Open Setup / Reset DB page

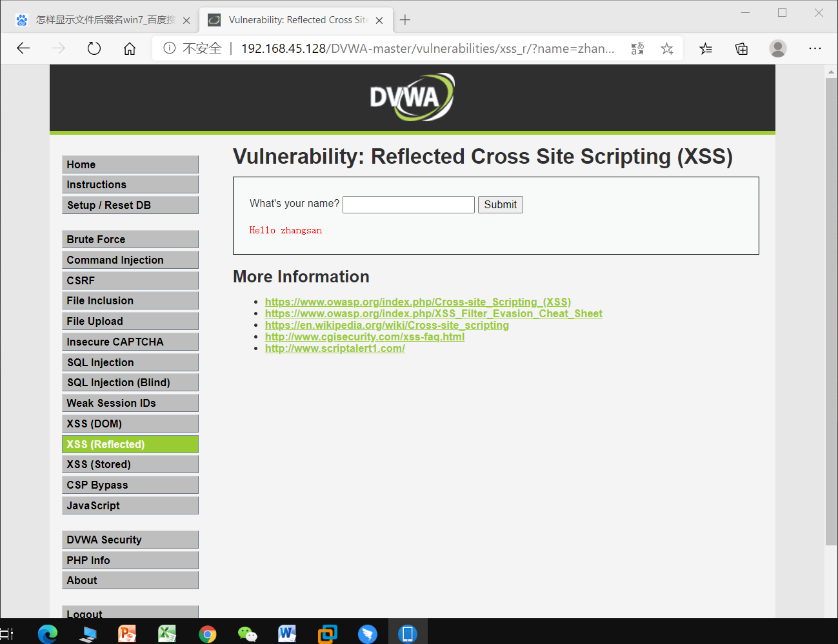(x=130, y=205)
